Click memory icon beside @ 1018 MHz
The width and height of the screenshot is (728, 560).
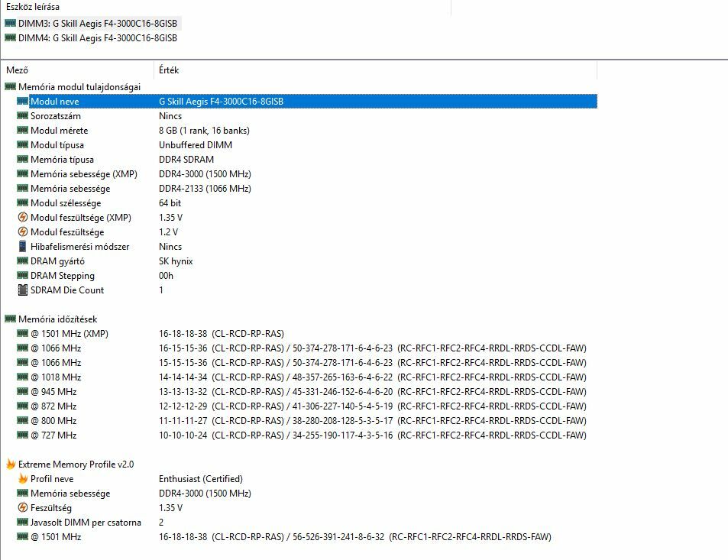point(22,377)
